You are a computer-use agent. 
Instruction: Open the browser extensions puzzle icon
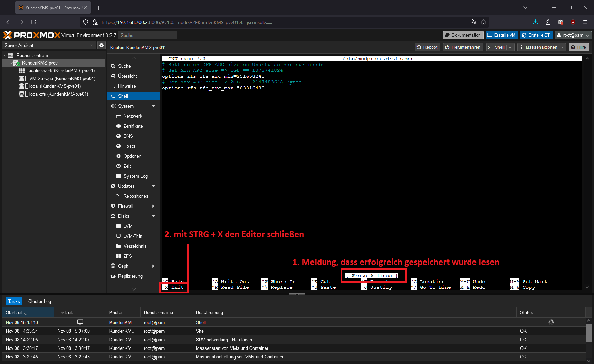[x=548, y=22]
